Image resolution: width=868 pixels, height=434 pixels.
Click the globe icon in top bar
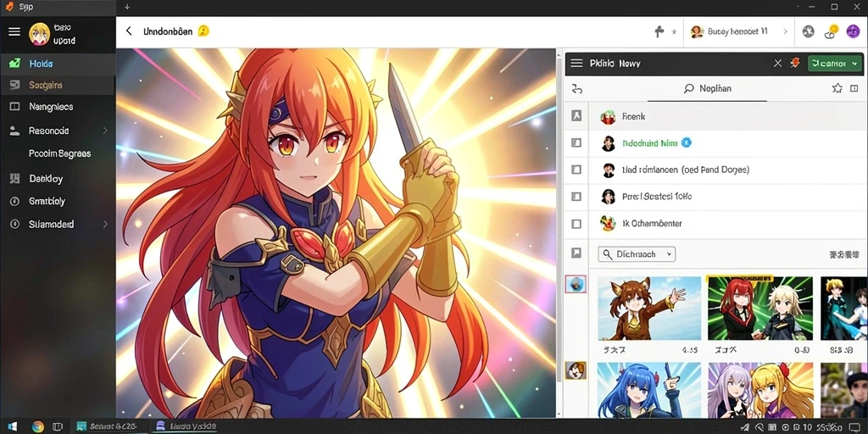pyautogui.click(x=808, y=32)
